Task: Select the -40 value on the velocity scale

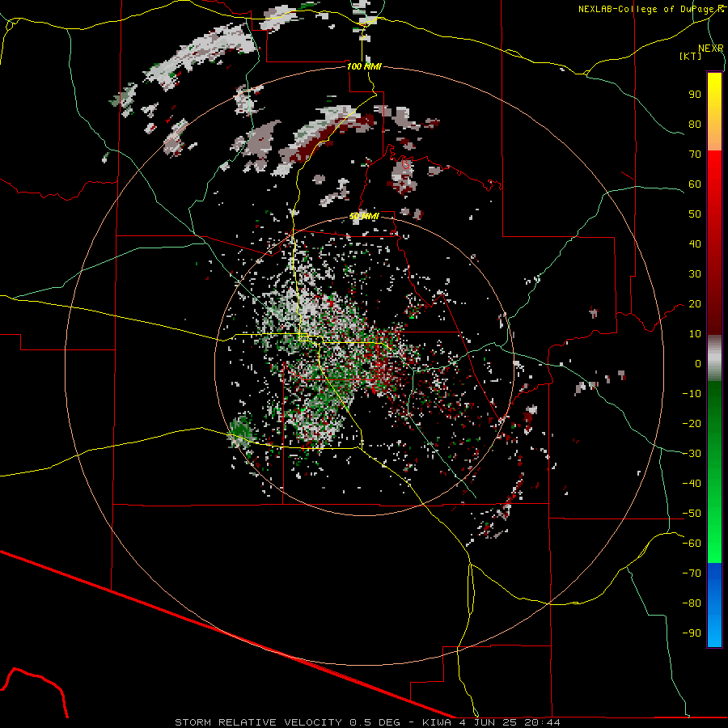Action: 692,484
